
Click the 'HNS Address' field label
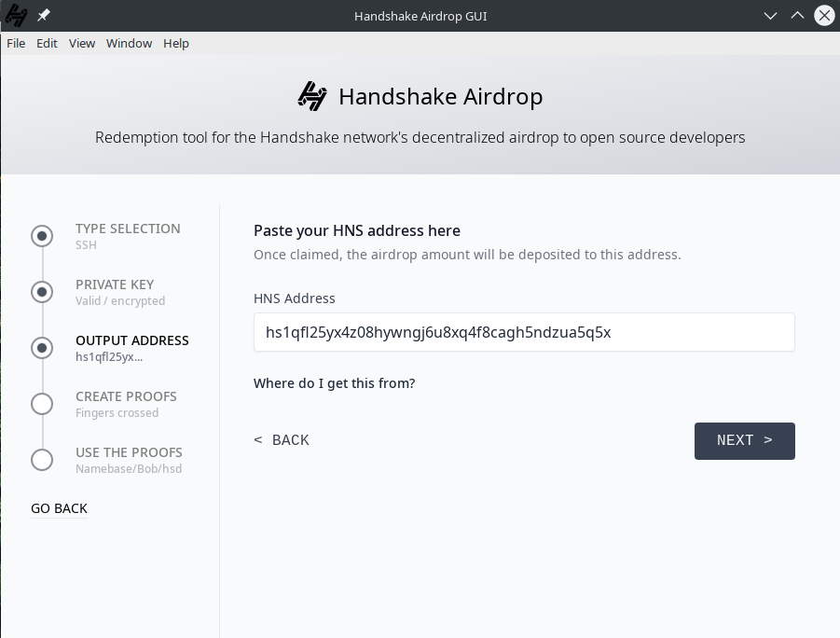click(294, 298)
